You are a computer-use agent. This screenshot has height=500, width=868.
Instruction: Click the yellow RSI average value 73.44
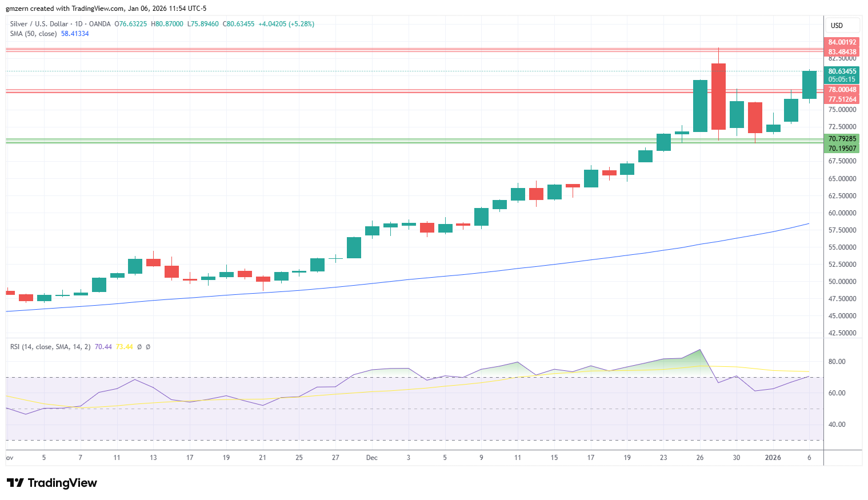click(124, 347)
